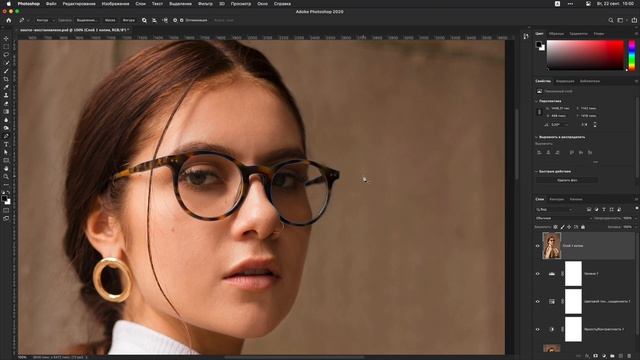Switch to the Образцы tab
Image resolution: width=640 pixels, height=360 pixels.
(x=556, y=34)
